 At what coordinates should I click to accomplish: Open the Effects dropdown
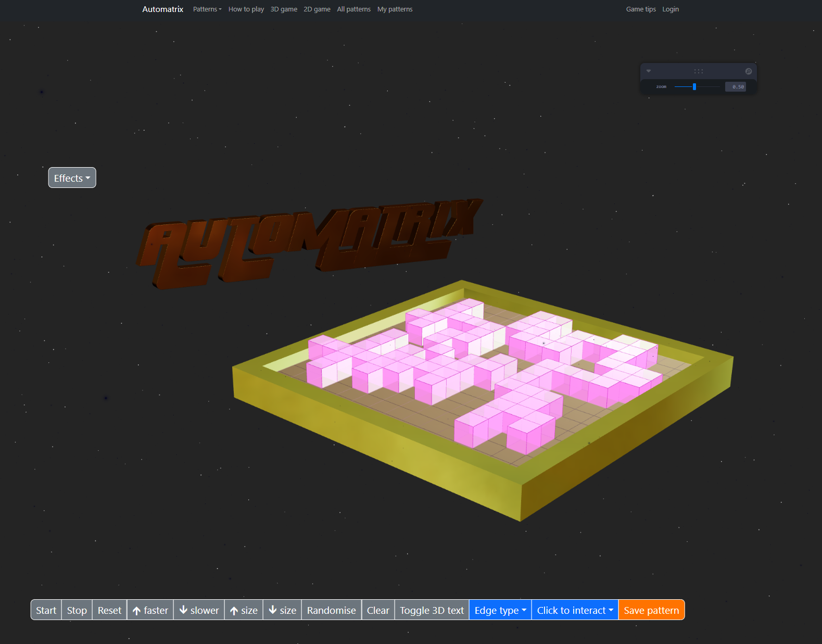click(72, 178)
